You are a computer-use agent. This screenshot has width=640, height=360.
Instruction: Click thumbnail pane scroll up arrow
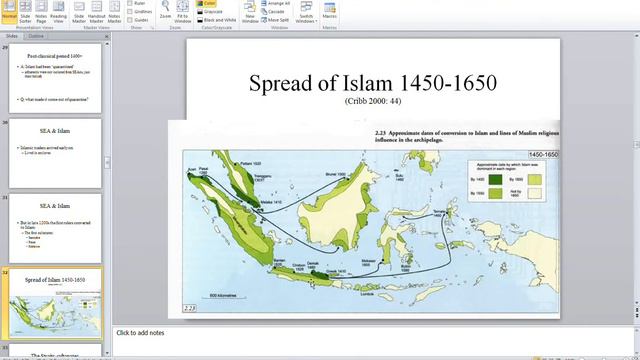107,44
